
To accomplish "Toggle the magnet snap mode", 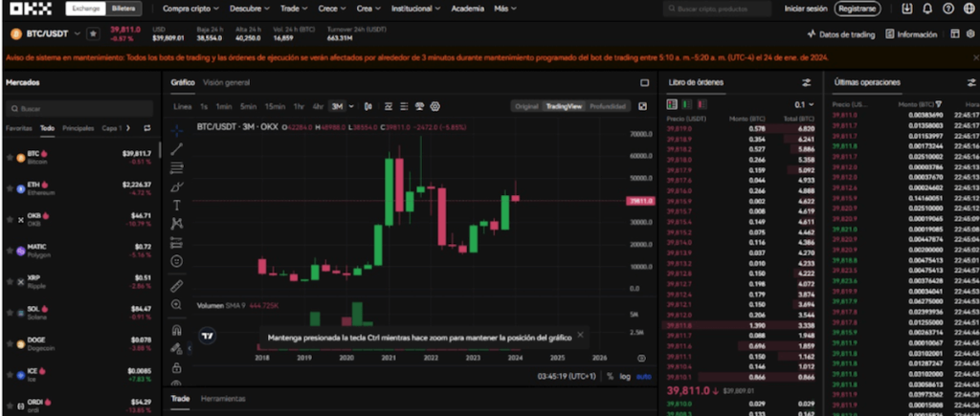I will point(177,331).
